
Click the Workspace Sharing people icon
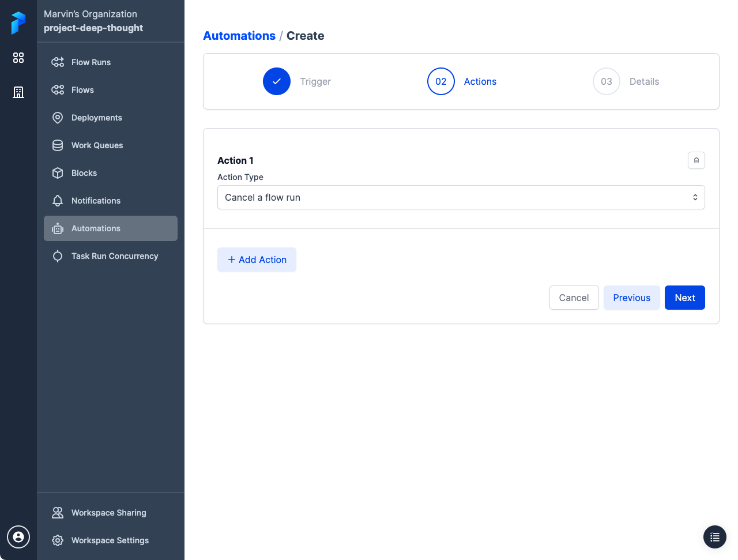pyautogui.click(x=58, y=513)
